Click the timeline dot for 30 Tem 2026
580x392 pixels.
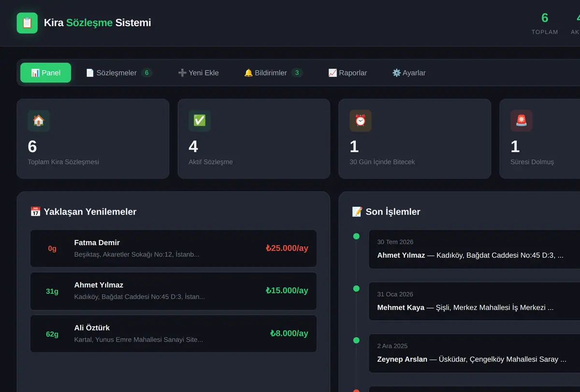356,236
